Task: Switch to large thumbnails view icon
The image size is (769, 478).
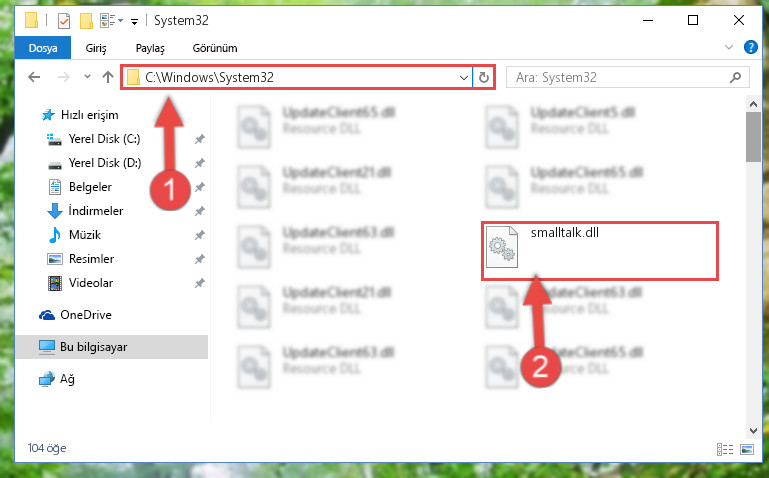Action: coord(747,449)
